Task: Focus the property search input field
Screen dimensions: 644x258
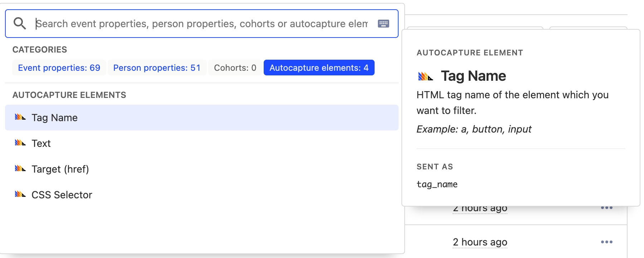Action: 202,24
